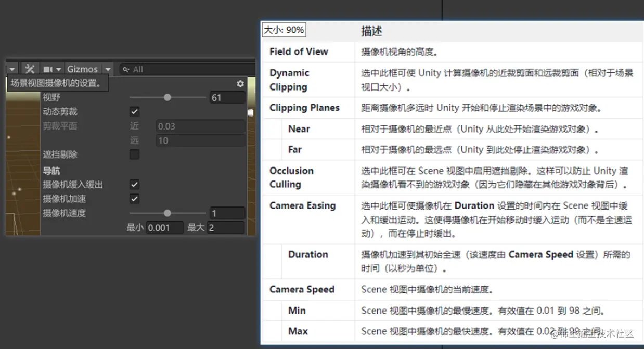Focus the All search box
This screenshot has height=349, width=644.
pyautogui.click(x=187, y=69)
